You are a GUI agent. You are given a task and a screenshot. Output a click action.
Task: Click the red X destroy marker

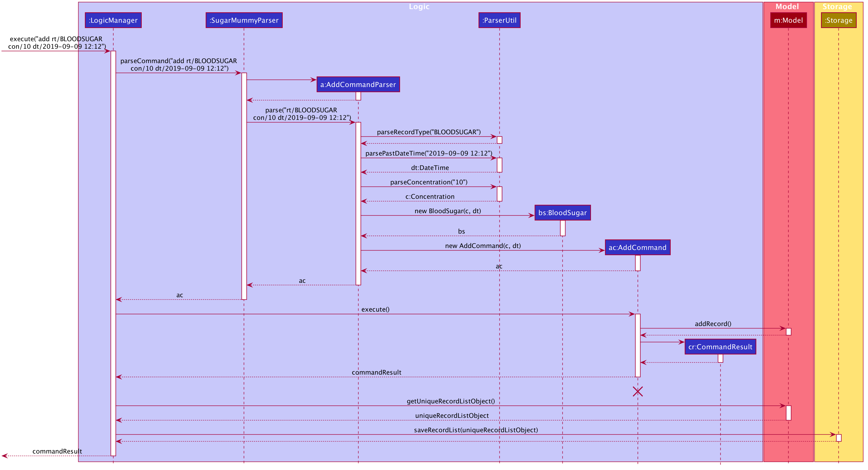click(x=637, y=392)
